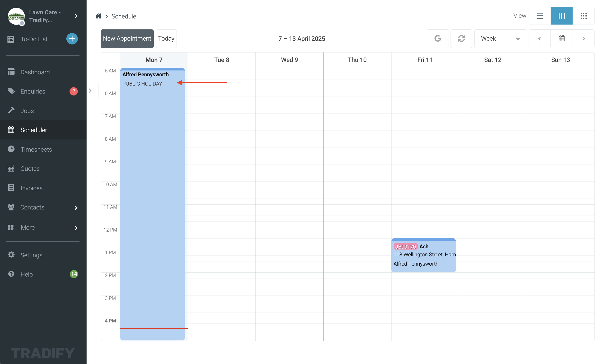Click the New Appointment button
The width and height of the screenshot is (602, 364).
127,39
